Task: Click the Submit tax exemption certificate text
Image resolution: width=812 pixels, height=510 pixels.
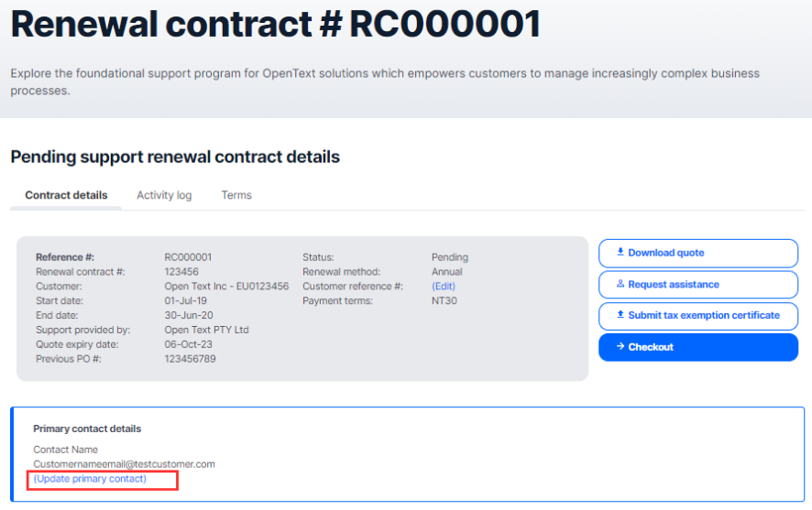Action: coord(704,315)
